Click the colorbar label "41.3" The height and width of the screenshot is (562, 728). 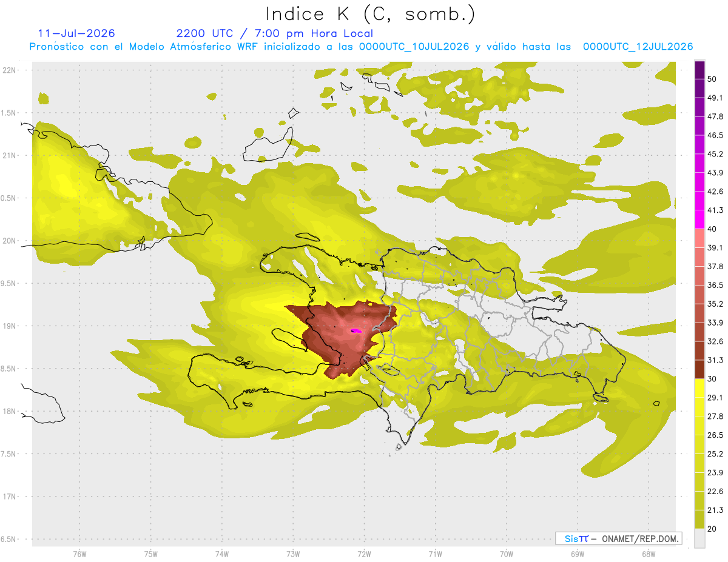715,210
